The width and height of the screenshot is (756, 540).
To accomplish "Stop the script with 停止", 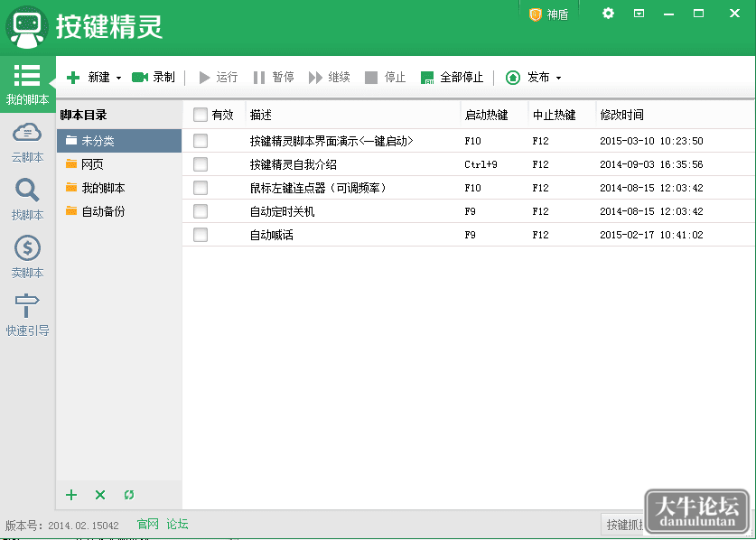I will [x=386, y=77].
